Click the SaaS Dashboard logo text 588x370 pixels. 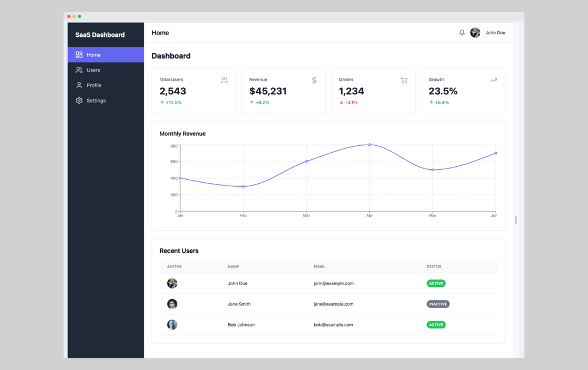click(99, 35)
